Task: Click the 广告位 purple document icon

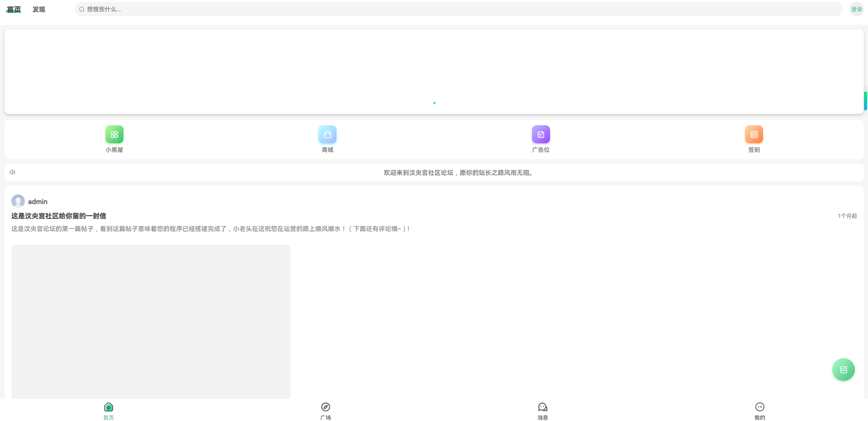Action: coord(541,134)
